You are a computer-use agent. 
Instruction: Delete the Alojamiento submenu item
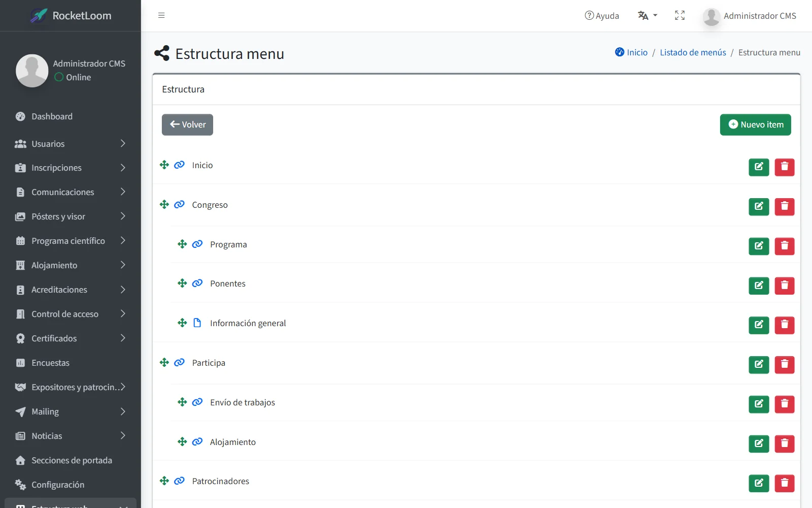coord(785,444)
